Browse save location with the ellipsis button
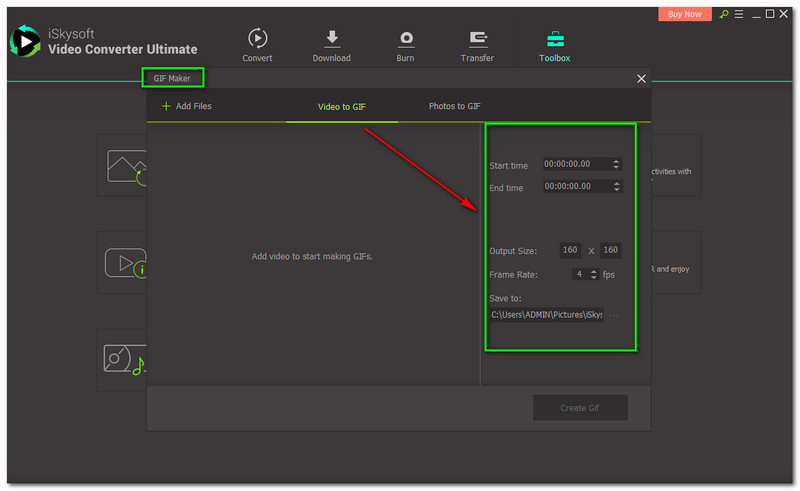 tap(614, 315)
